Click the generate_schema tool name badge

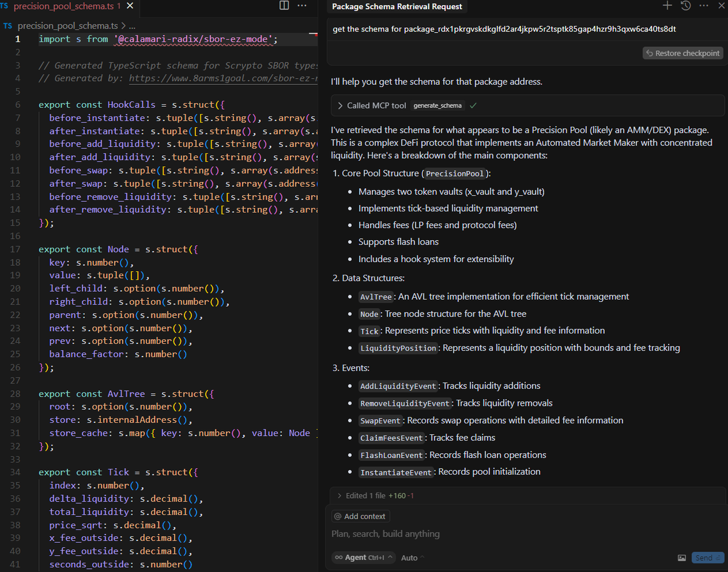coord(437,106)
